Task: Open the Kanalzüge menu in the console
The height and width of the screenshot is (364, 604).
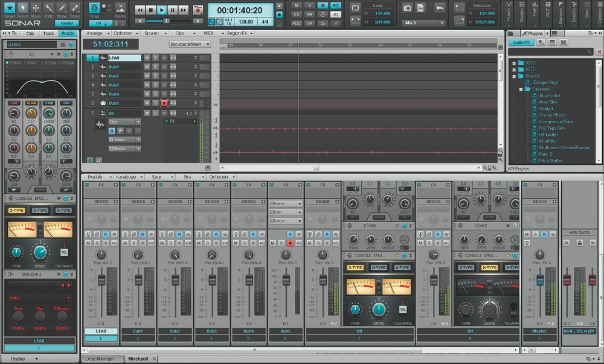Action: 129,177
